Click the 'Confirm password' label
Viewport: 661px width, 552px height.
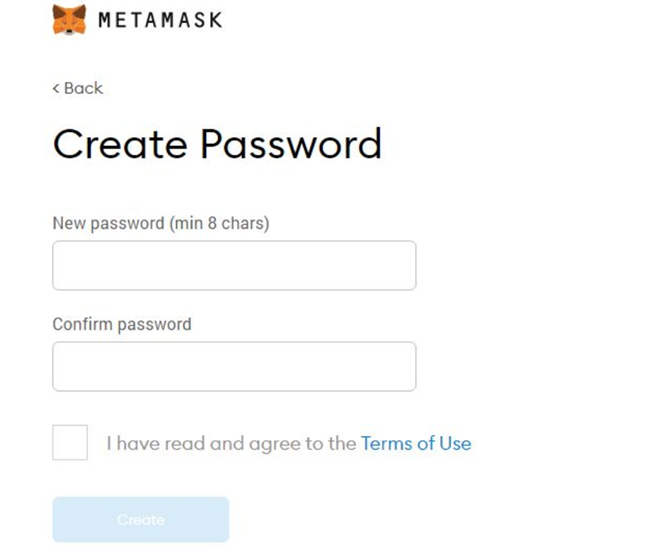click(122, 324)
